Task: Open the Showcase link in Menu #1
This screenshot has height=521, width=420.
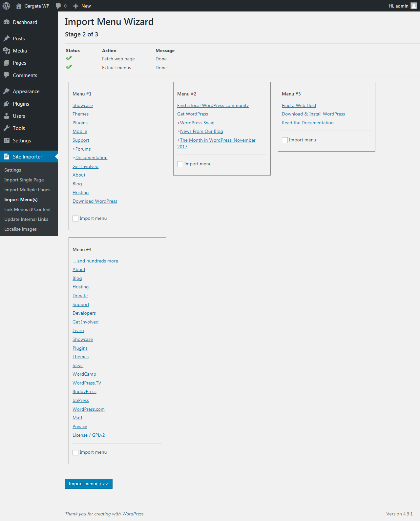Action: 83,105
